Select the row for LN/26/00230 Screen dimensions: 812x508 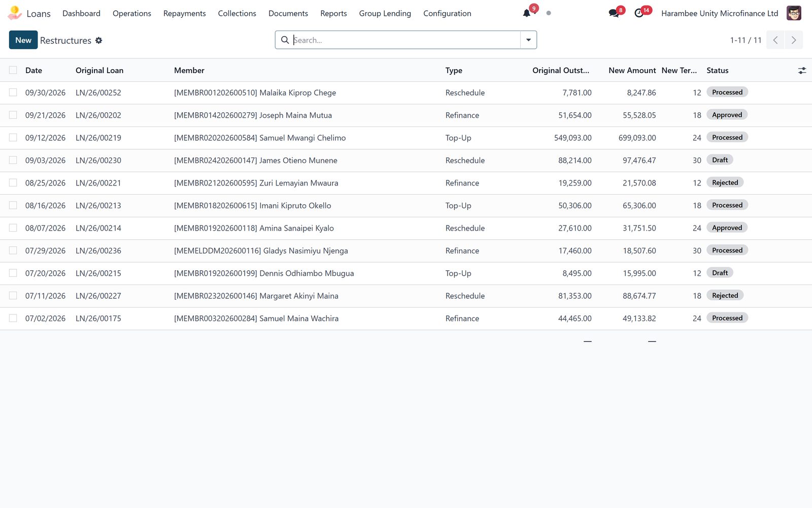tap(13, 160)
